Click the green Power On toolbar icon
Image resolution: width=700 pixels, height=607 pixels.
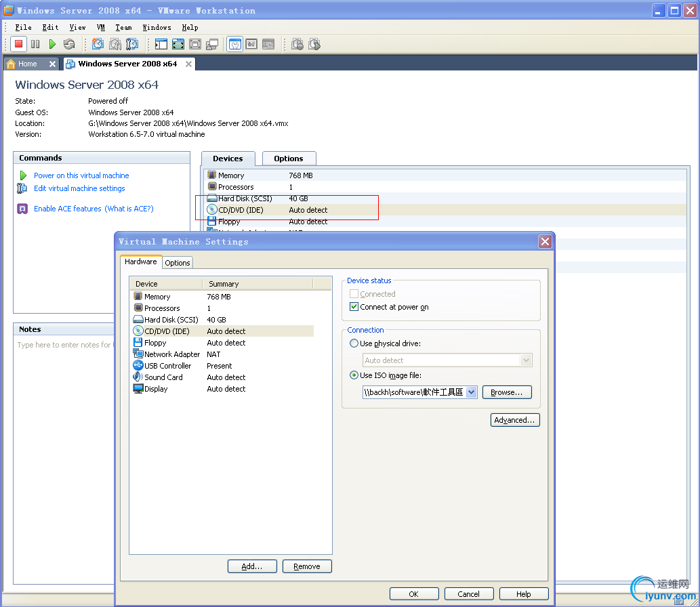52,44
